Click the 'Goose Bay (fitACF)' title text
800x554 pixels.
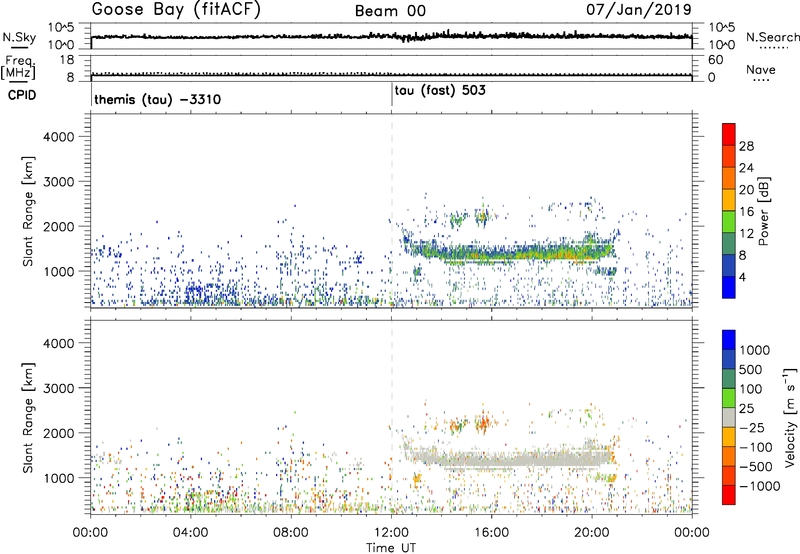(x=176, y=10)
